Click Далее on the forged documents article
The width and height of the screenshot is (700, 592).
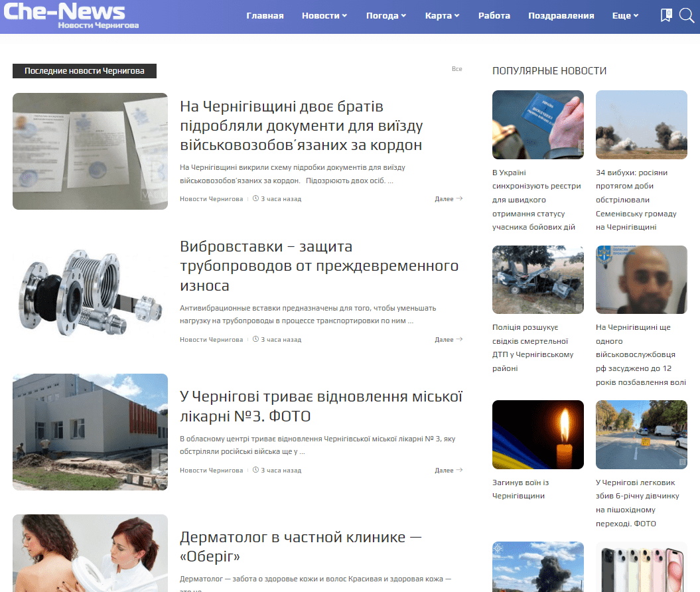tap(449, 198)
